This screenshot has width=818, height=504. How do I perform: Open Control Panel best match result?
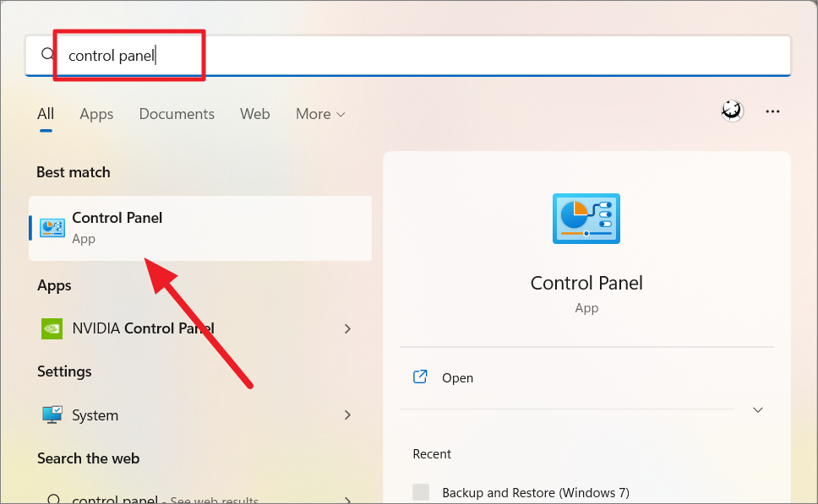tap(200, 228)
